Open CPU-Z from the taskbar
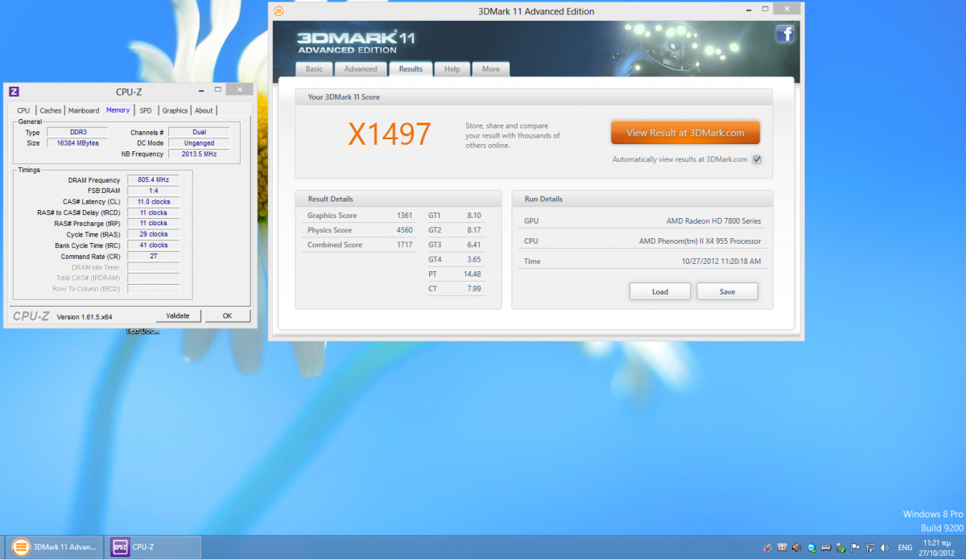The width and height of the screenshot is (966, 560). [x=155, y=547]
